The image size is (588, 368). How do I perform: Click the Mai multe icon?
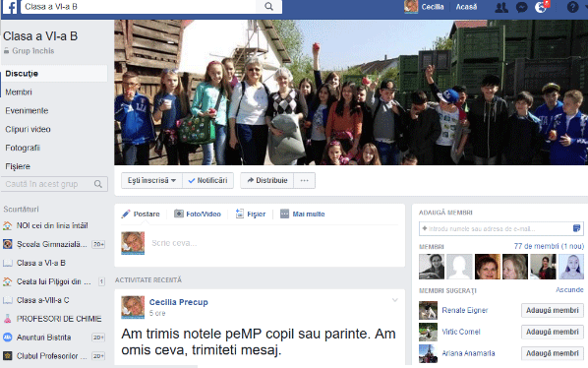[284, 214]
